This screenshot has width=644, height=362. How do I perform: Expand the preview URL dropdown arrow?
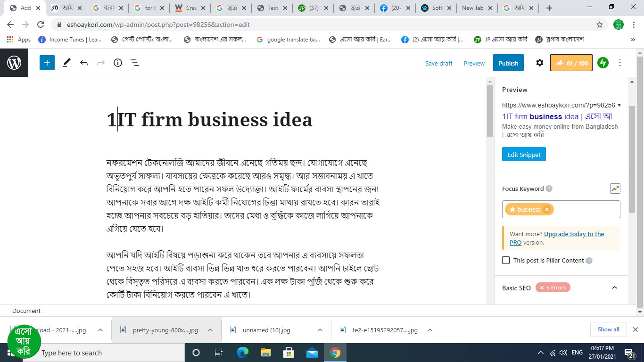coord(619,105)
